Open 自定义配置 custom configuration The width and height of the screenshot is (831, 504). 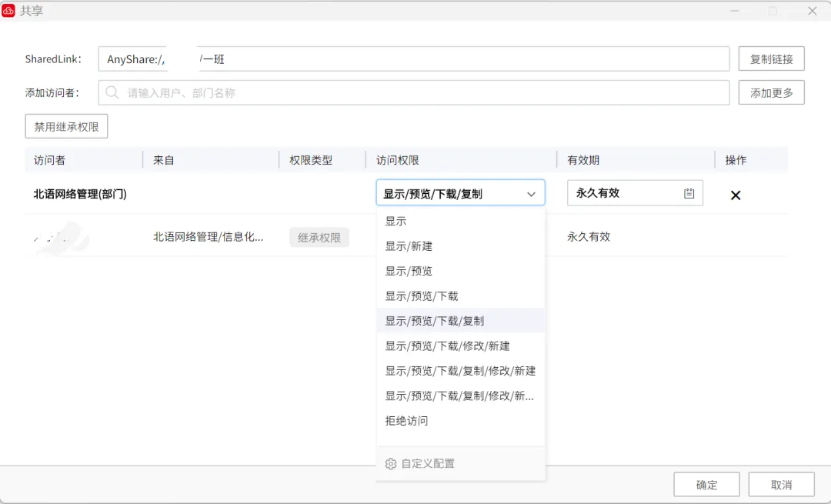click(x=428, y=464)
